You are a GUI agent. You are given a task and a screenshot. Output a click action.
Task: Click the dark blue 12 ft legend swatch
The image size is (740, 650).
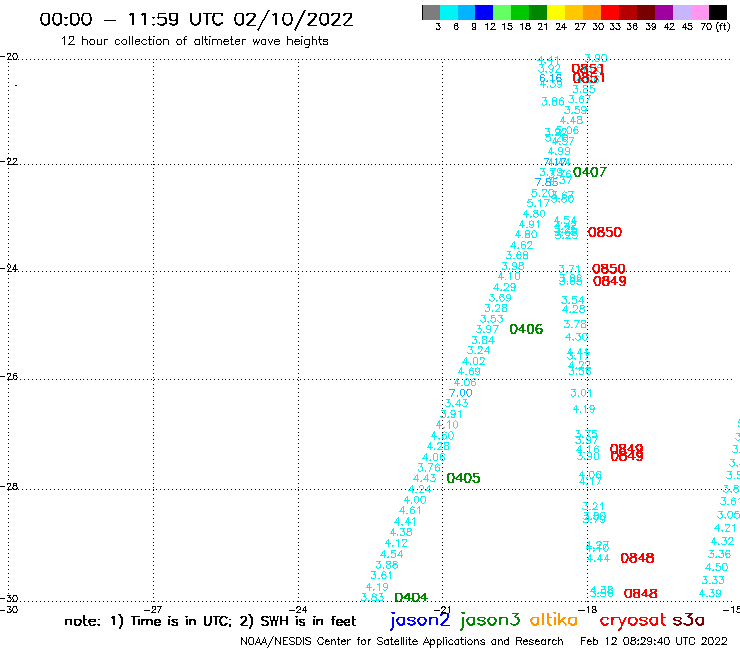(x=484, y=12)
